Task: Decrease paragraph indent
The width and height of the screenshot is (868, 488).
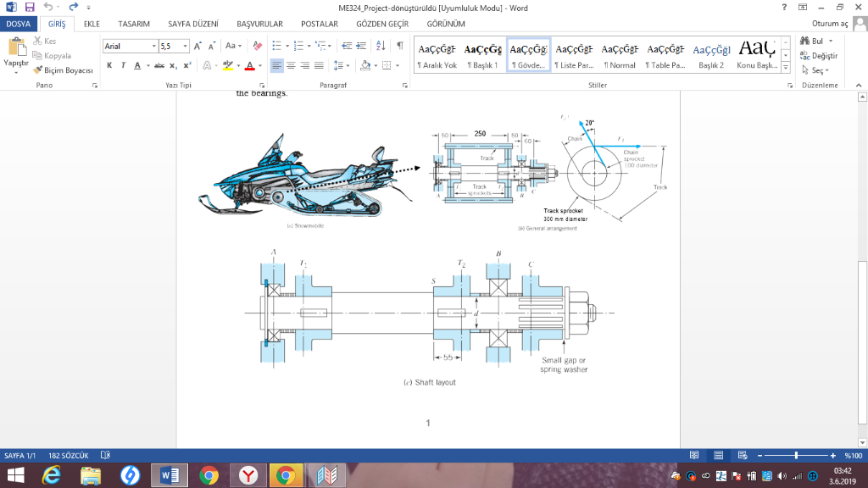Action: [347, 46]
